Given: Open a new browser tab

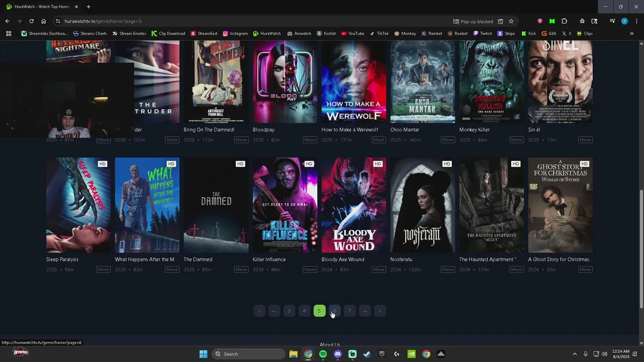Looking at the screenshot, I should (x=89, y=7).
